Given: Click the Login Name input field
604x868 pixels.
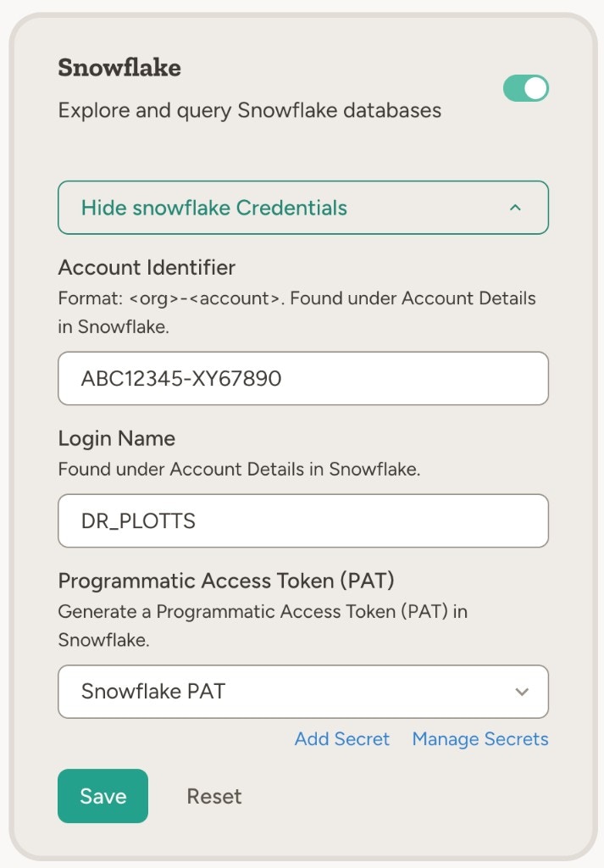Looking at the screenshot, I should (x=302, y=520).
